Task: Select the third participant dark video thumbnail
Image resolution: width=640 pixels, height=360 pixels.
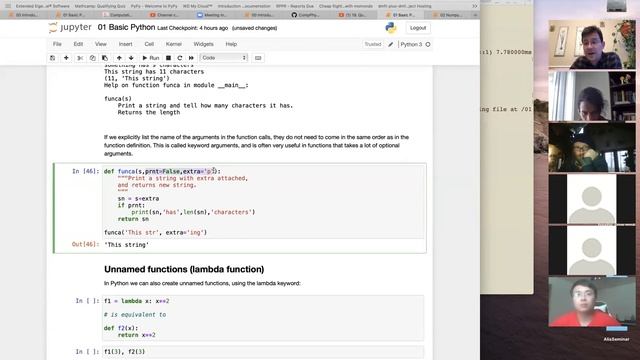Action: click(x=592, y=147)
